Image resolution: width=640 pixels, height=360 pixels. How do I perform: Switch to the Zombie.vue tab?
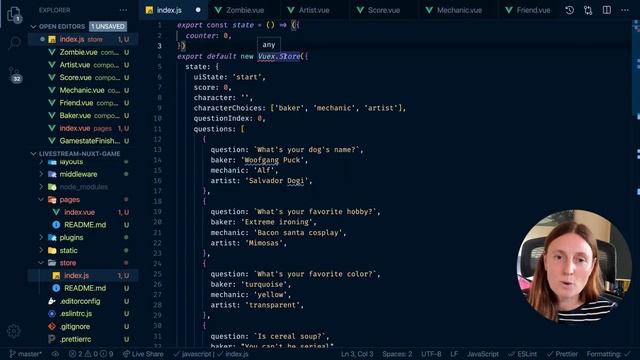(244, 10)
